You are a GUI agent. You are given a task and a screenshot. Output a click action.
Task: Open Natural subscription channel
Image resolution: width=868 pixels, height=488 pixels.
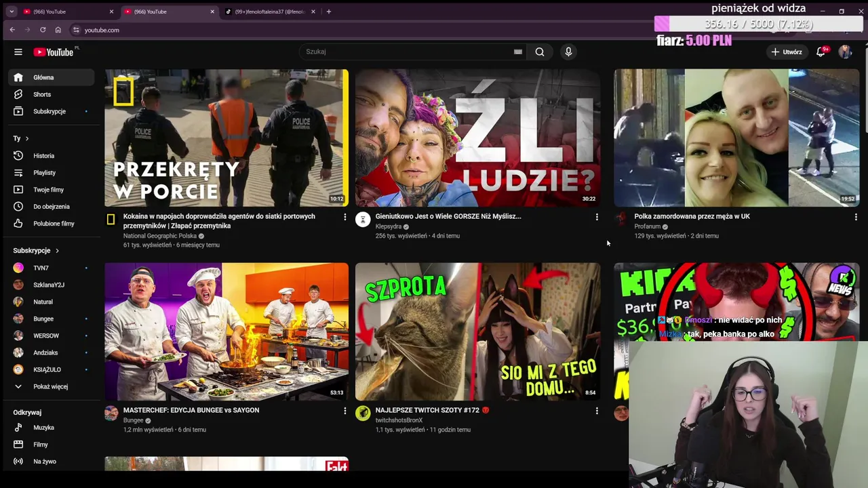52,302
